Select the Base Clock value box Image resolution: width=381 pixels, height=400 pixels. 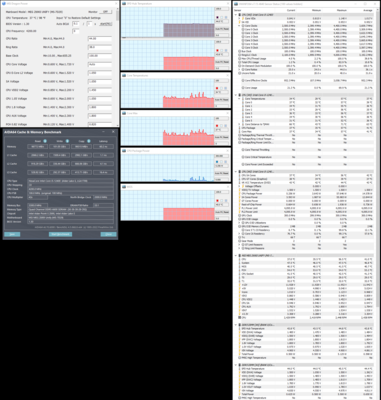(x=99, y=56)
